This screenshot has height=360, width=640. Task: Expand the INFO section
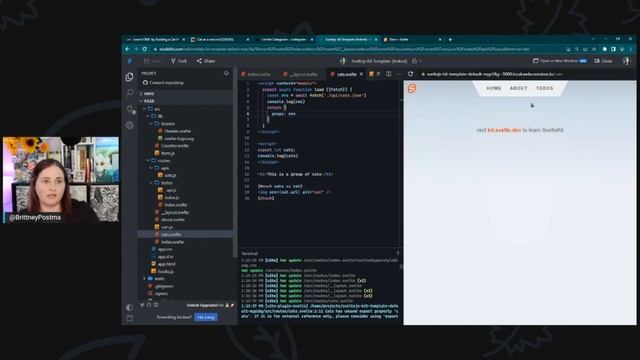(x=147, y=93)
